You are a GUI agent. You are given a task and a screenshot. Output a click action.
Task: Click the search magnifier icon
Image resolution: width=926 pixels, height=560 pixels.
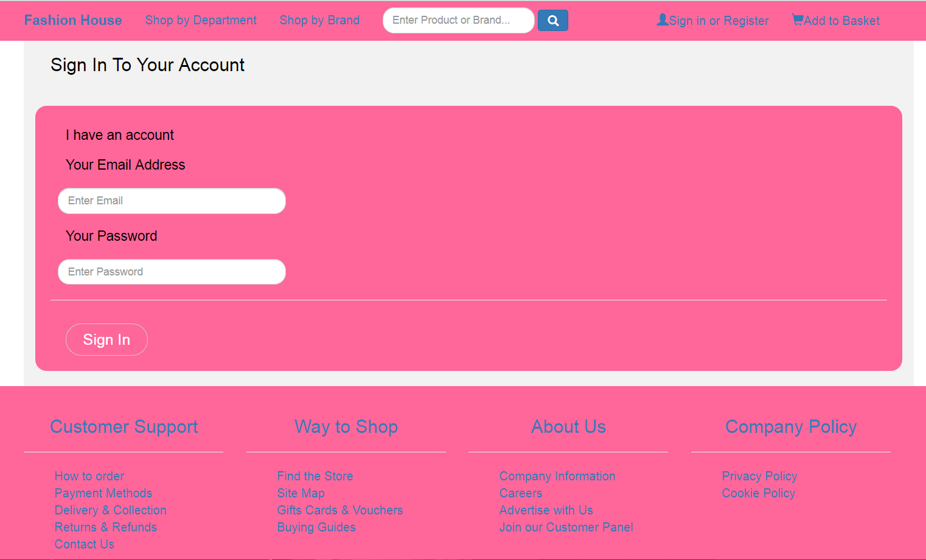[552, 20]
